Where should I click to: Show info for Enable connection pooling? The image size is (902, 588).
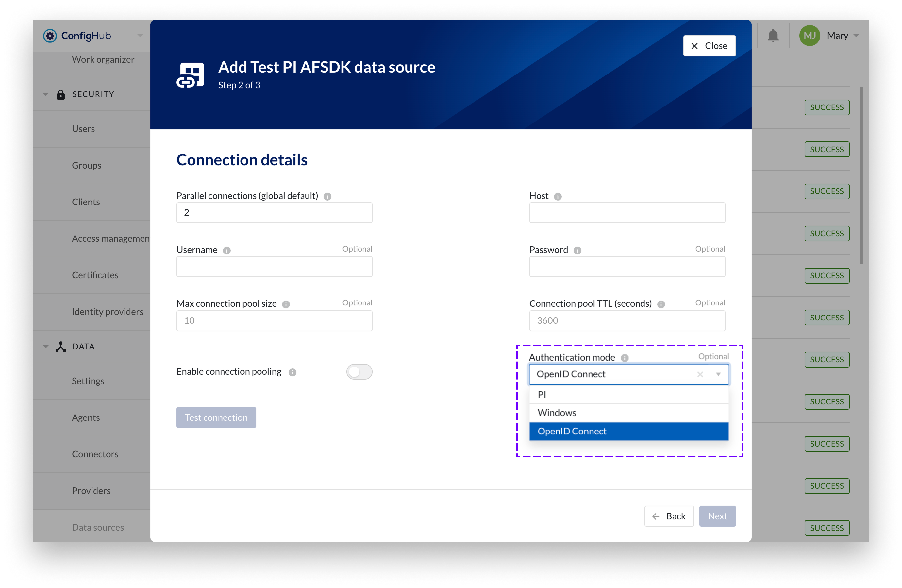(x=292, y=372)
